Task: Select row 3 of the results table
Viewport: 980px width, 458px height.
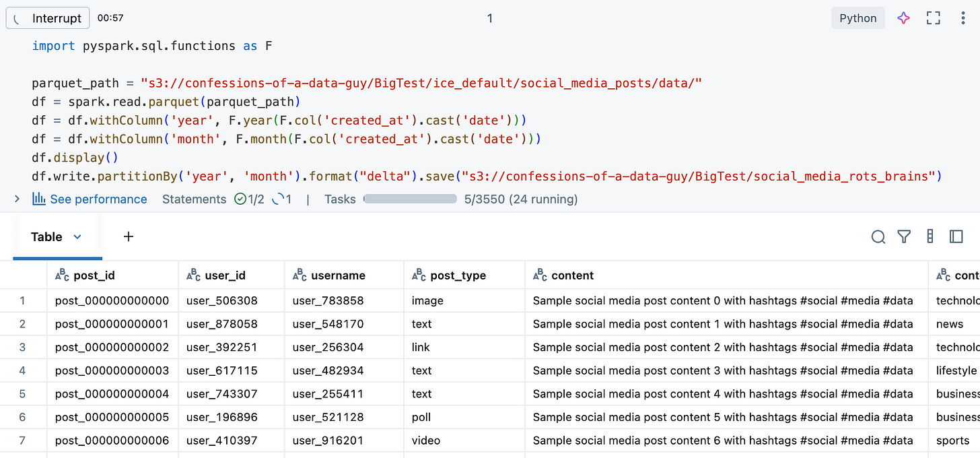Action: pos(24,347)
